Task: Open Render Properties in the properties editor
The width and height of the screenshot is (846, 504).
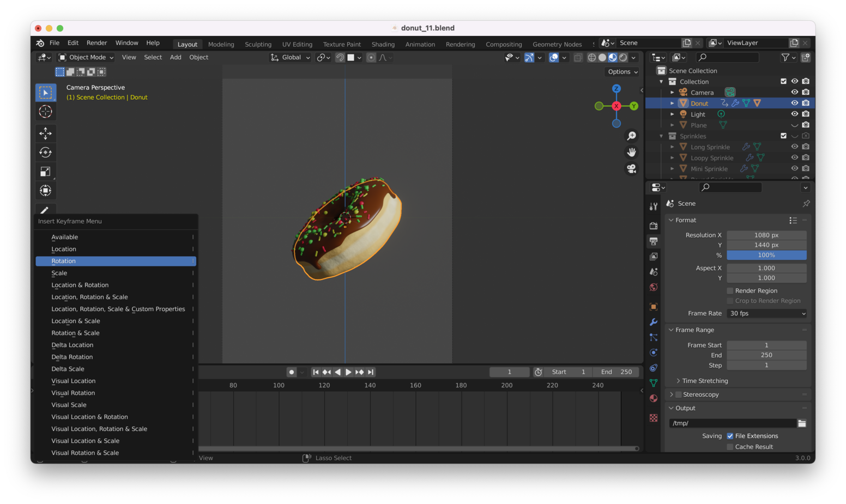Action: (x=653, y=226)
